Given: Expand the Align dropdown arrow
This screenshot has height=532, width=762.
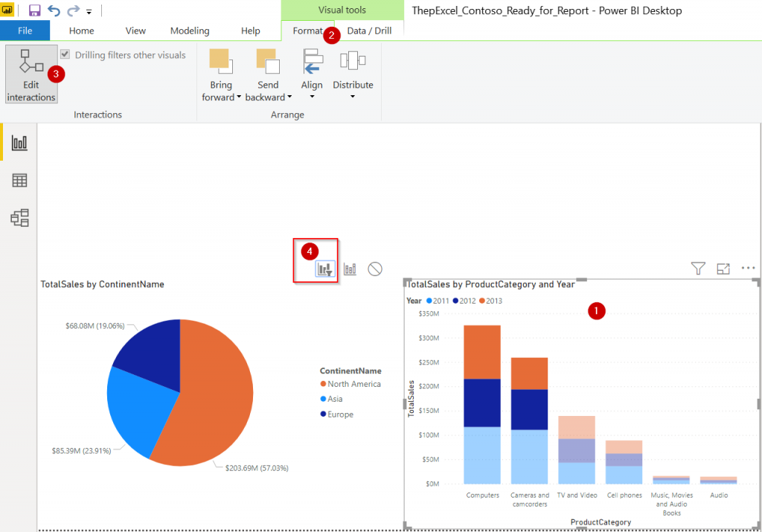Looking at the screenshot, I should pyautogui.click(x=312, y=97).
